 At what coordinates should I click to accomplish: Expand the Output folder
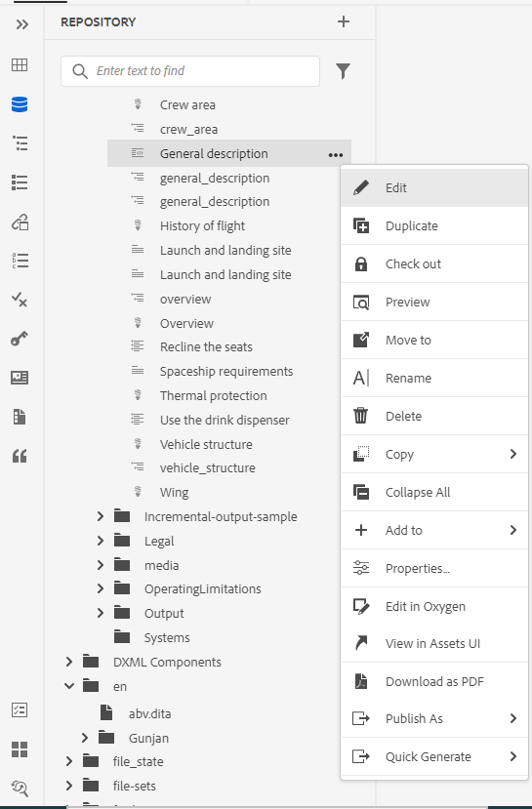point(101,613)
